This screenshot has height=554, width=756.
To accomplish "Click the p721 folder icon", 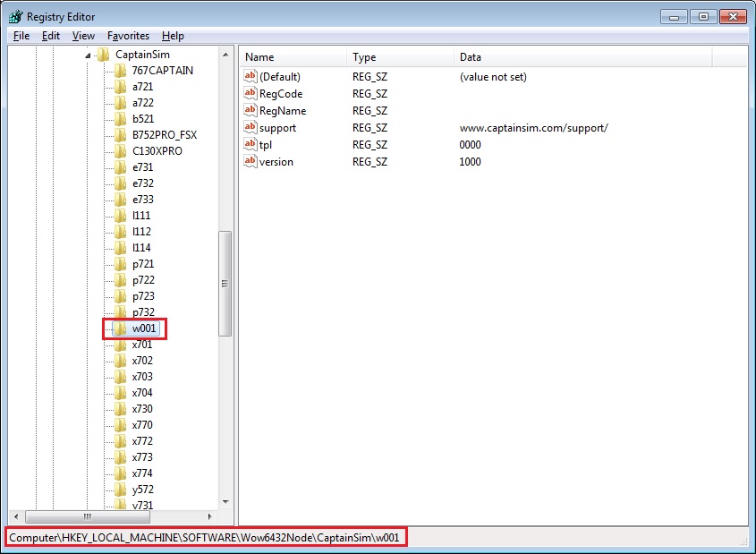I will pos(120,264).
